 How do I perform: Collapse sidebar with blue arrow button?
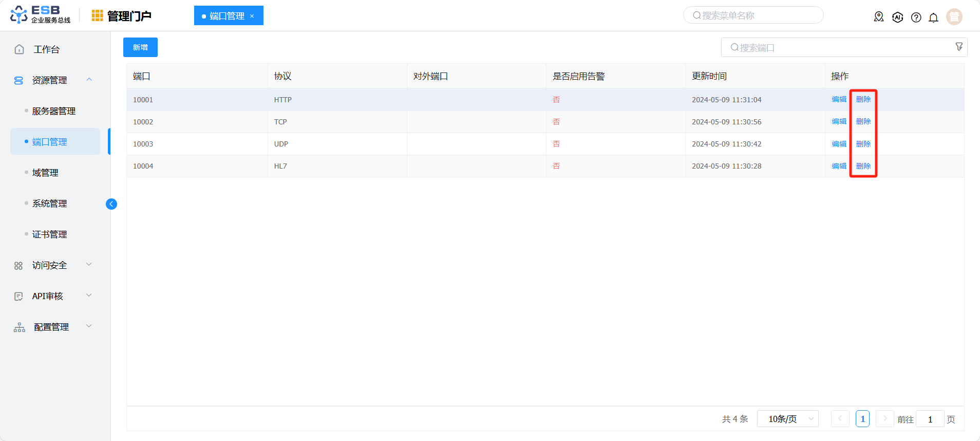coord(111,204)
